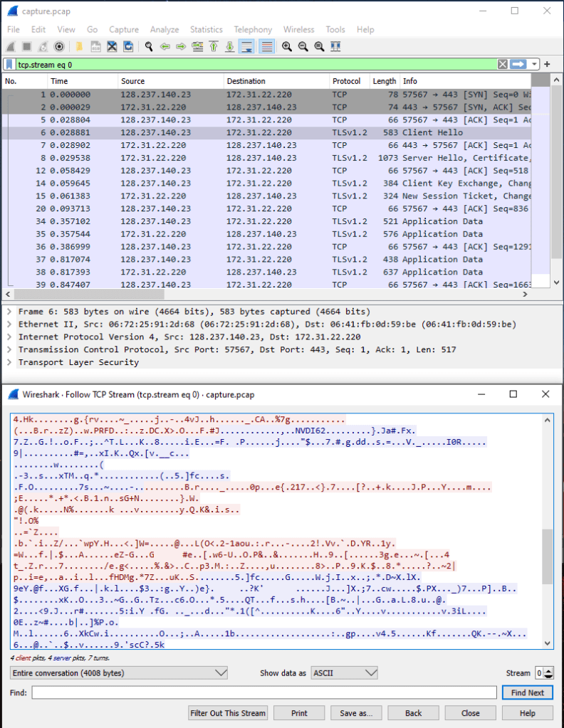Click the Find a packet magnifier icon
The image size is (564, 728).
click(148, 46)
